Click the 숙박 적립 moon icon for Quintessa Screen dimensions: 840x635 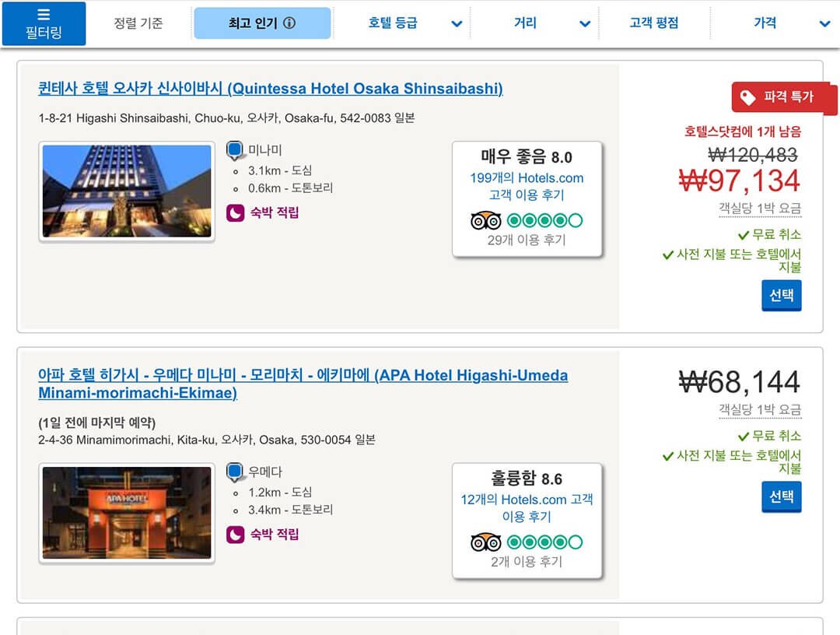pos(235,212)
